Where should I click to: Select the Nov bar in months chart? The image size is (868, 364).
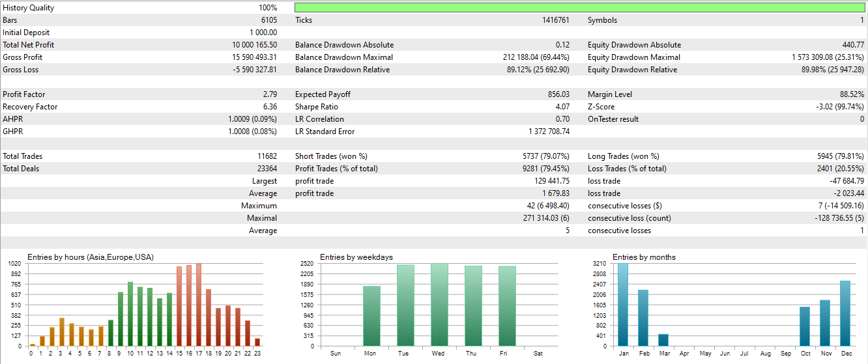825,323
